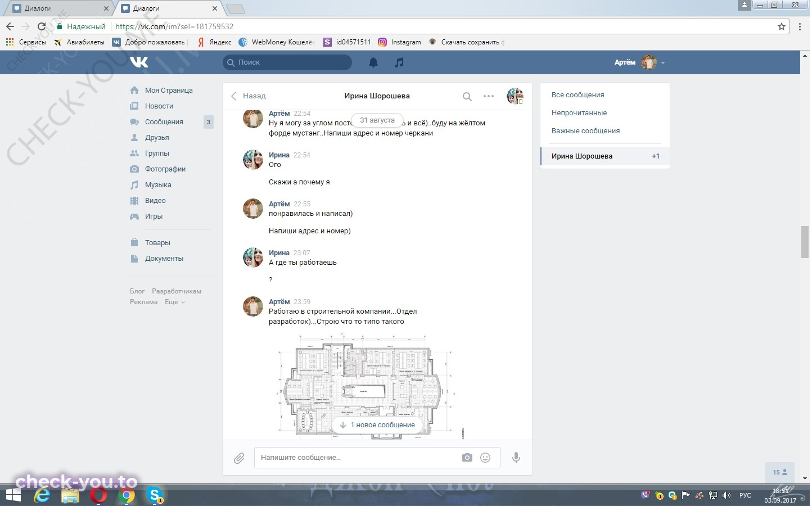Open emoji smiley picker
The image size is (812, 506).
(x=485, y=458)
